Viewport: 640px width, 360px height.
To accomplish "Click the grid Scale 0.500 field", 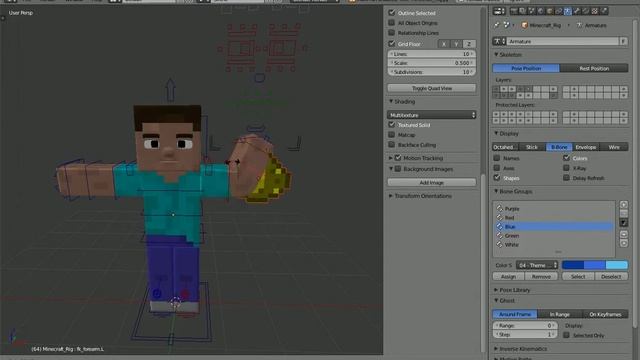I will click(431, 63).
